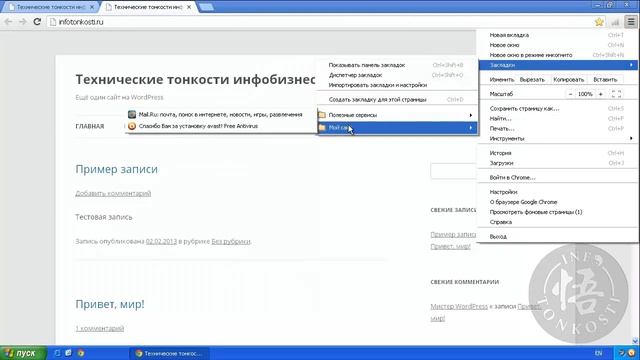This screenshot has height=360, width=640.
Task: Click the Вставить edit button
Action: tap(605, 80)
